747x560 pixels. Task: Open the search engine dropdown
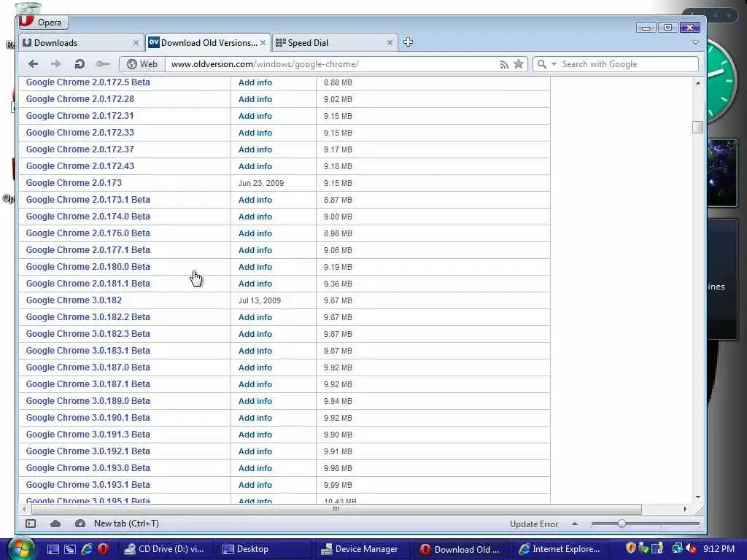[554, 64]
